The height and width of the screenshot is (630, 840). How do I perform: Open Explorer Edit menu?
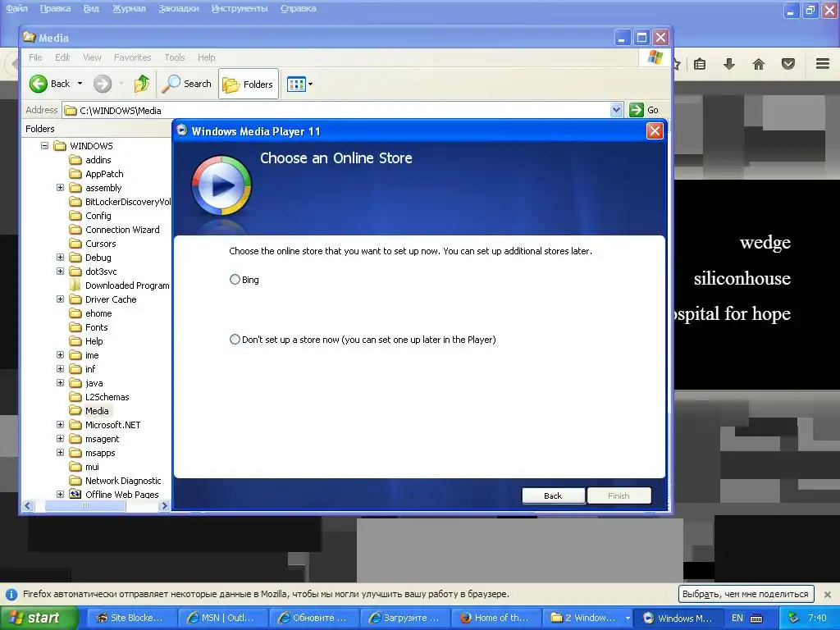point(62,57)
